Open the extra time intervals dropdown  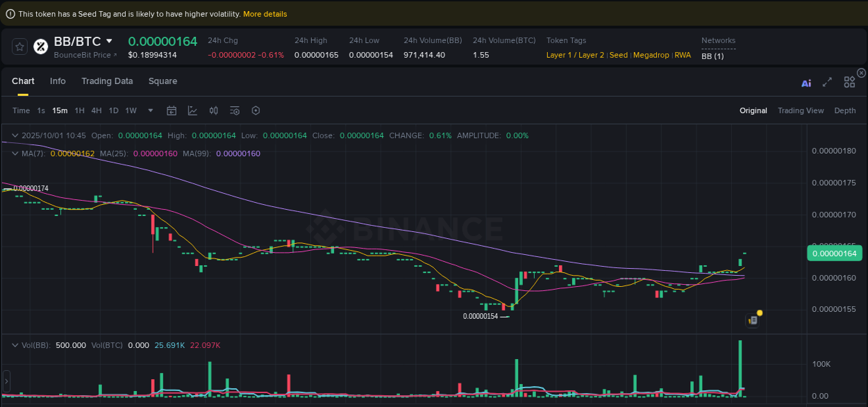pos(150,110)
